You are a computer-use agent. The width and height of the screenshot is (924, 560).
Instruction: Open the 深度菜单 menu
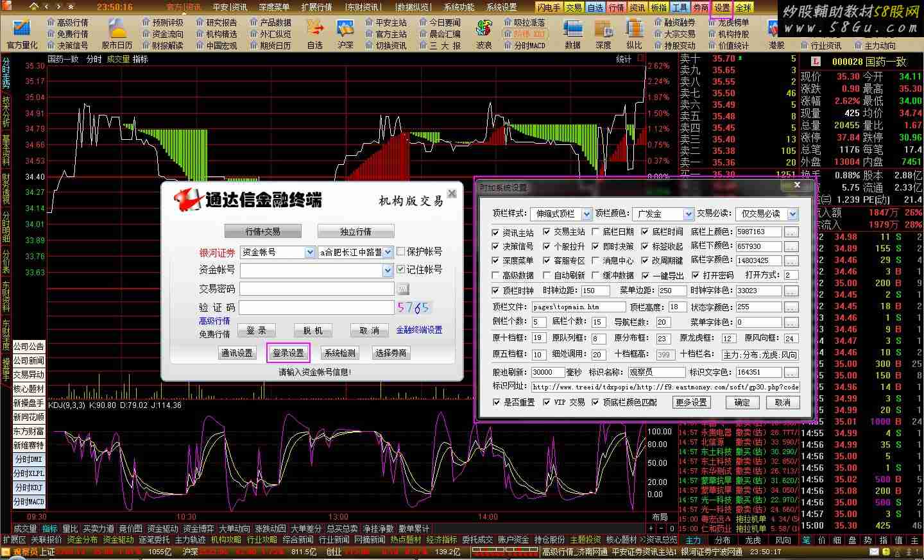tap(274, 7)
